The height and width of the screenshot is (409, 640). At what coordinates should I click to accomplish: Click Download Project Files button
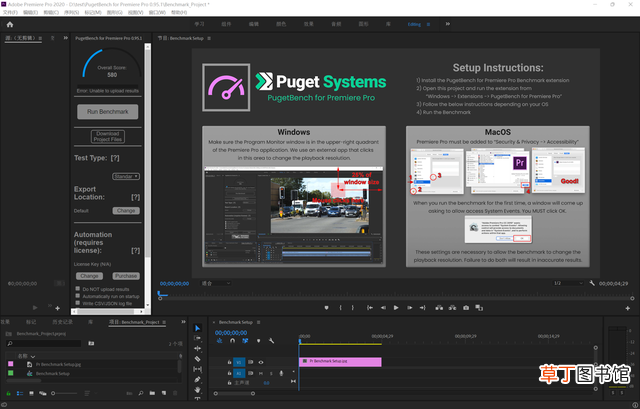(108, 136)
